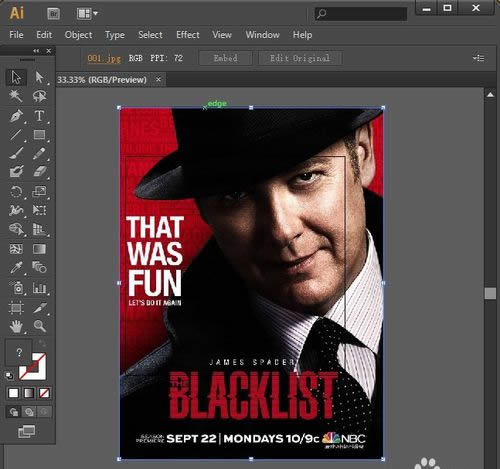Image resolution: width=500 pixels, height=469 pixels.
Task: Reset to default fill and stroke
Action: click(9, 376)
